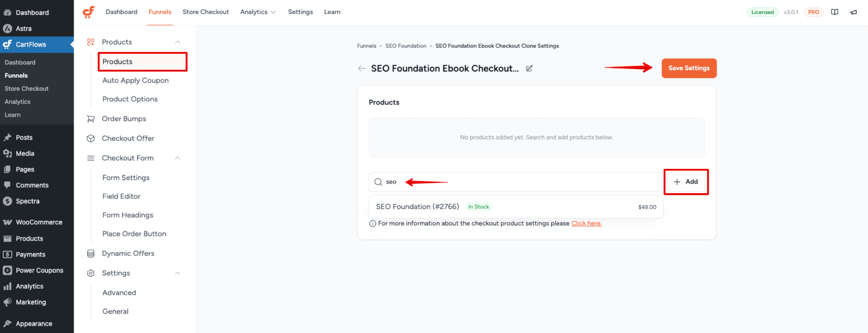Click the search magnifier icon in the product field
This screenshot has height=333, width=868.
[378, 182]
